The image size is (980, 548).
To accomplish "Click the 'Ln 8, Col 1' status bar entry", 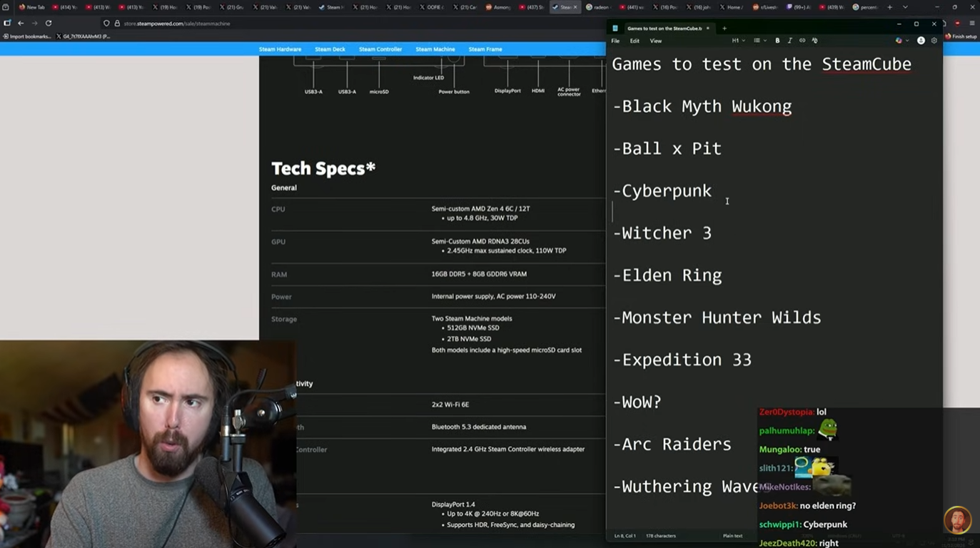I will (x=625, y=536).
